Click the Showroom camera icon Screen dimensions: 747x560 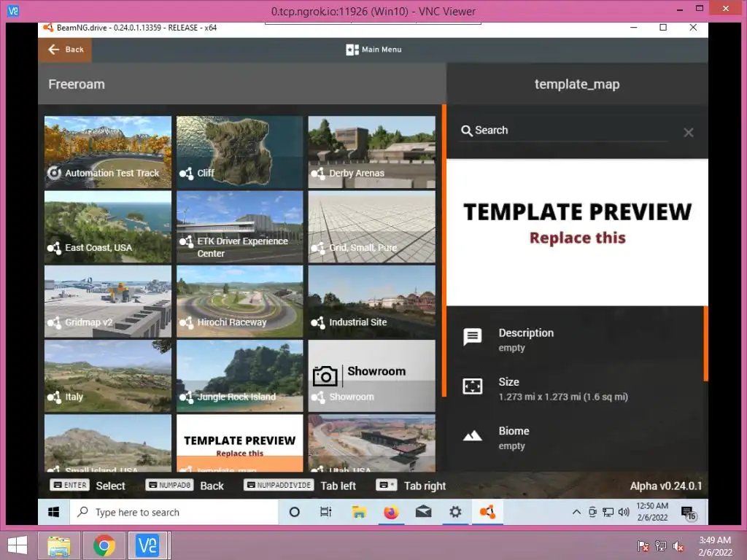[325, 376]
